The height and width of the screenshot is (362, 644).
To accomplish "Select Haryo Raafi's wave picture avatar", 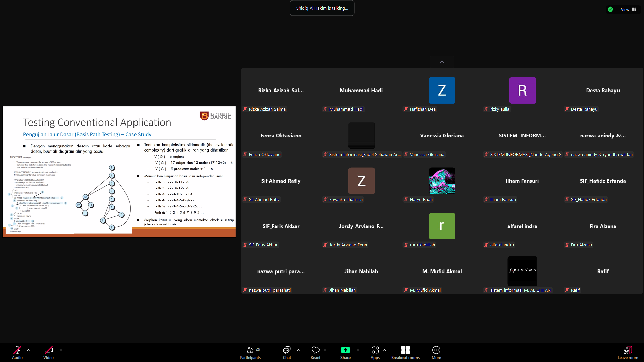I will [x=442, y=181].
